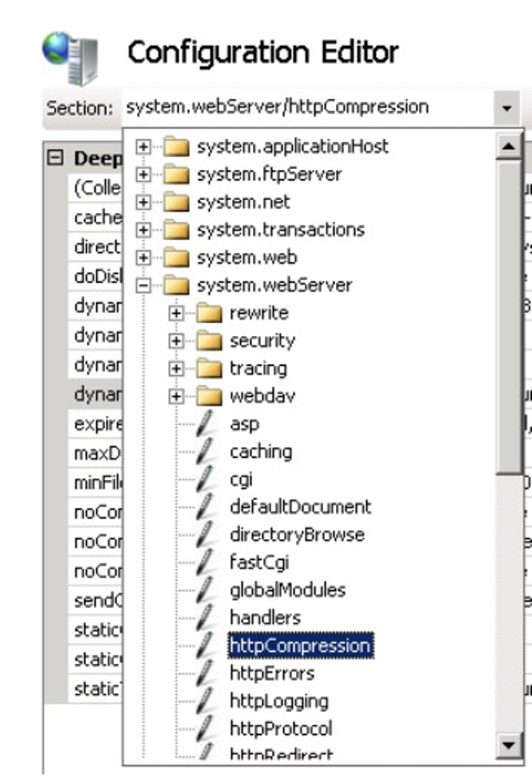The width and height of the screenshot is (532, 779).
Task: Choose the defaultDocument section
Action: (x=301, y=507)
